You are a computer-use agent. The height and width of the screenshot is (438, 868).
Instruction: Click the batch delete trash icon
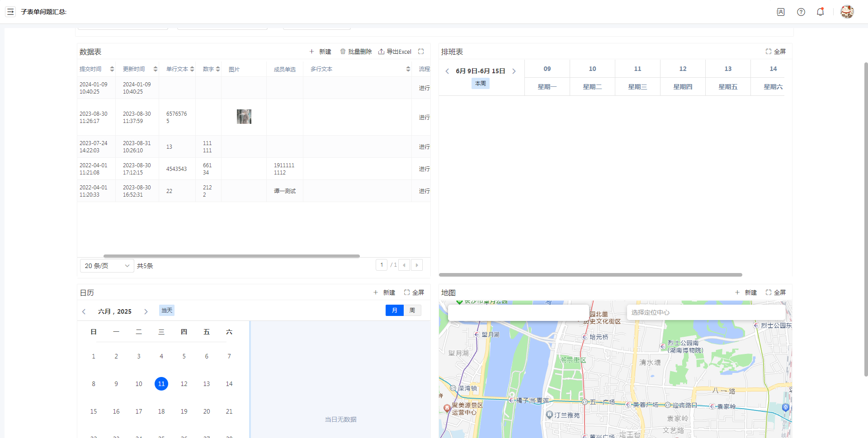click(343, 52)
